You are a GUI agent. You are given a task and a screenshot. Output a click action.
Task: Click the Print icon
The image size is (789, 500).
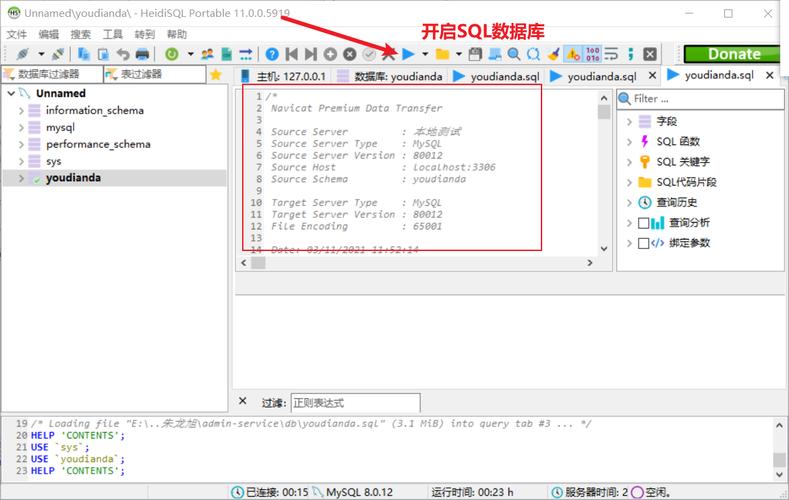[x=142, y=54]
